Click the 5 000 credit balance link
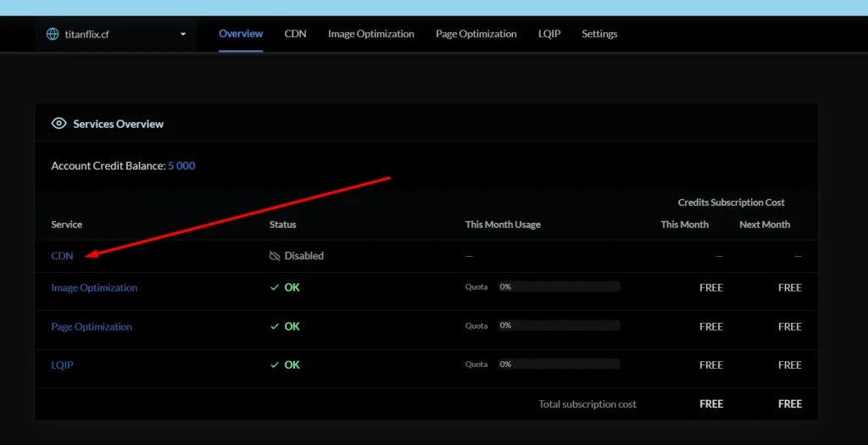 181,166
